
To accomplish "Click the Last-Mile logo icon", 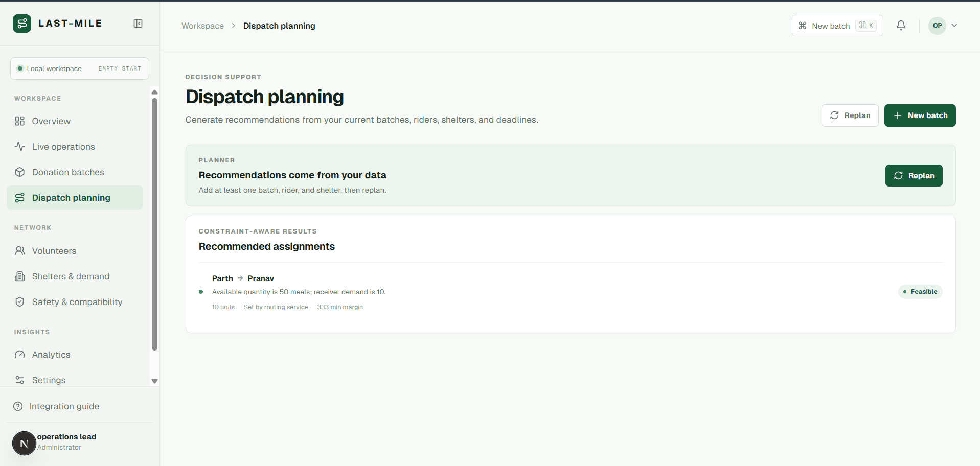I will pos(22,24).
